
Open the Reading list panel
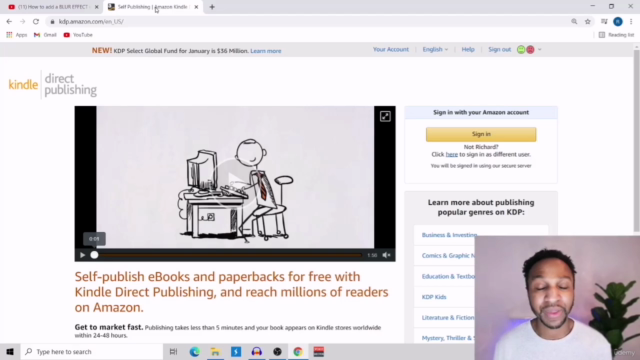[x=616, y=35]
